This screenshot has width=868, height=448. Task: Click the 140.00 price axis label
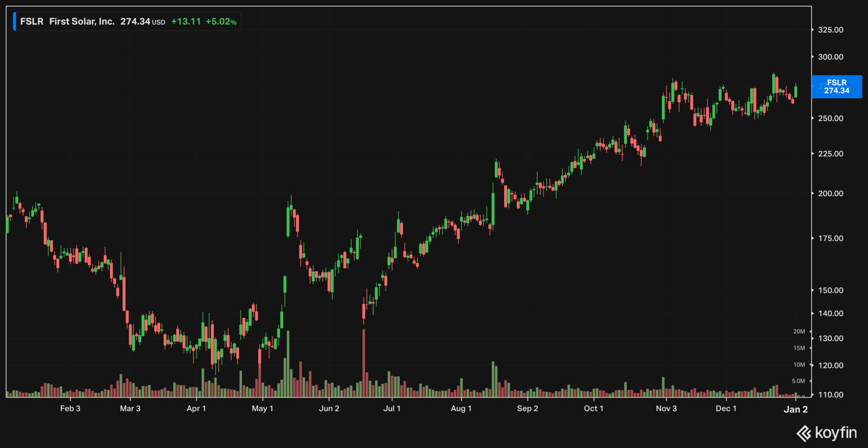coord(830,313)
